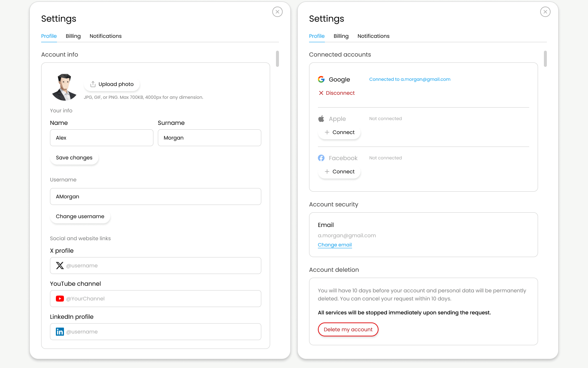Click the photo format requirements text
The image size is (588, 368).
click(x=143, y=97)
